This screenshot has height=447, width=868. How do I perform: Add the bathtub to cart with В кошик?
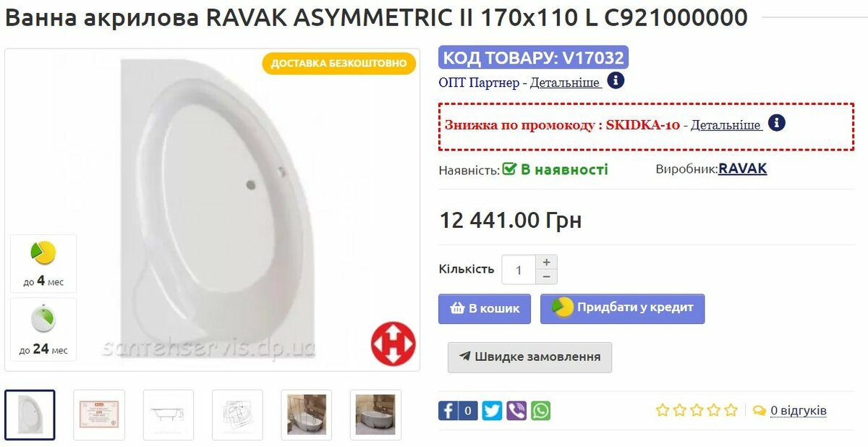[x=485, y=309]
